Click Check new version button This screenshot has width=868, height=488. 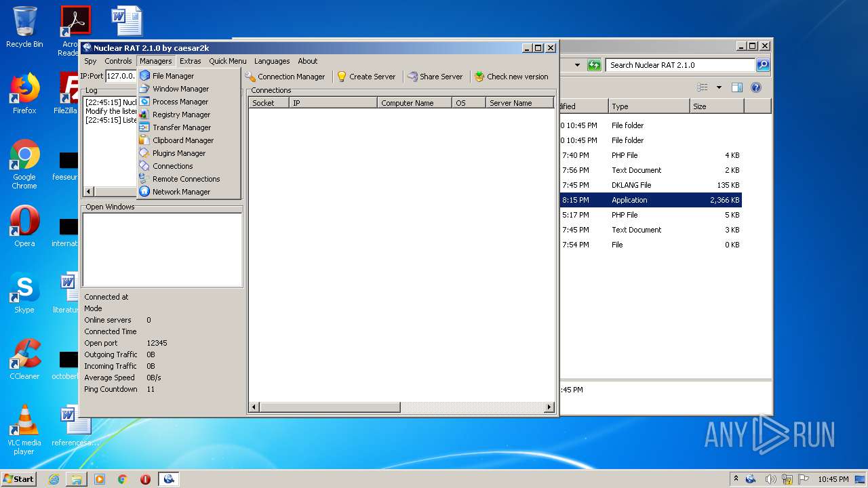click(511, 77)
